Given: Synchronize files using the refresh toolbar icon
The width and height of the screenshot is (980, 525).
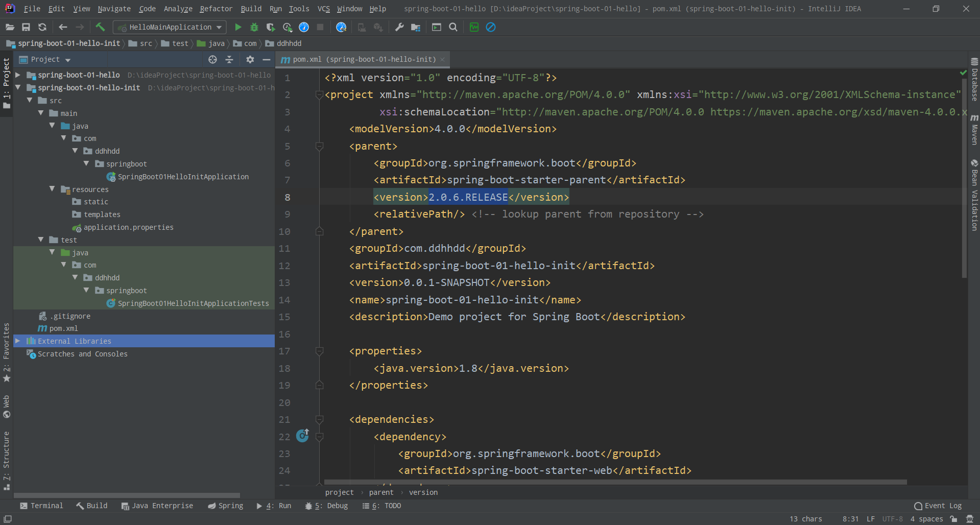Looking at the screenshot, I should (x=42, y=27).
